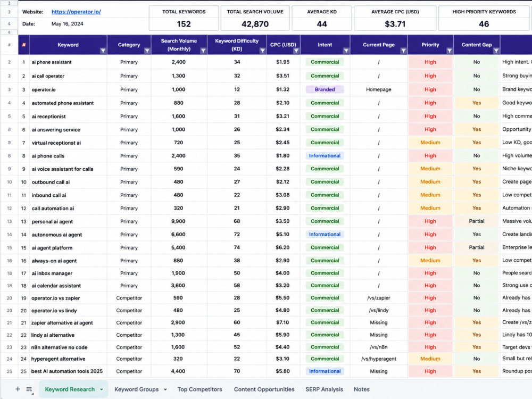Click the Priority column header
The image size is (532, 399).
[x=430, y=45]
